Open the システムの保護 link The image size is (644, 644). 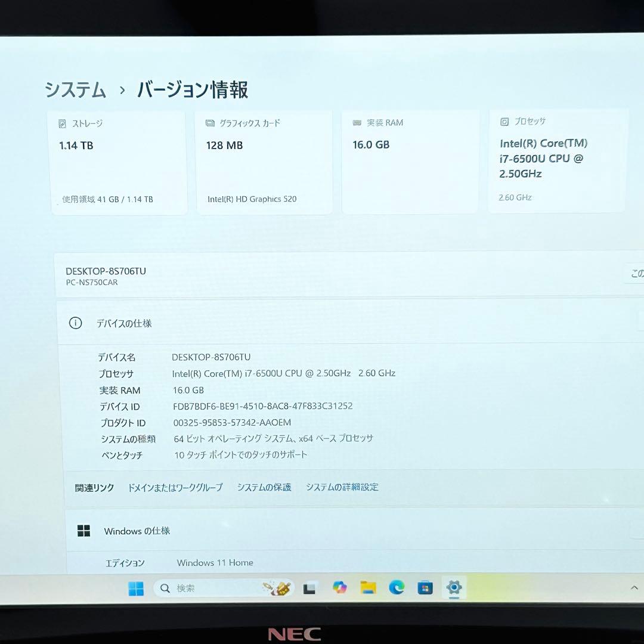264,487
